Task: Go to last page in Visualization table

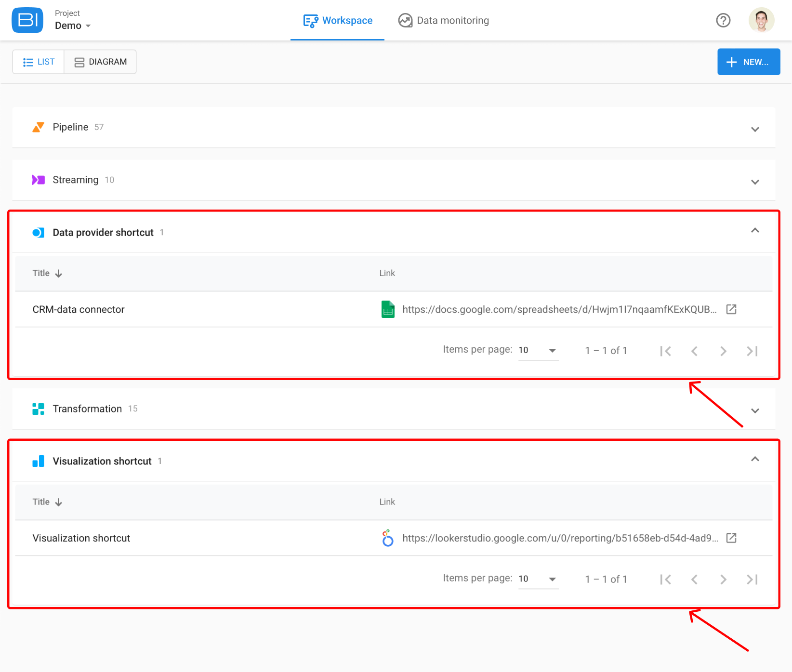Action: (752, 580)
